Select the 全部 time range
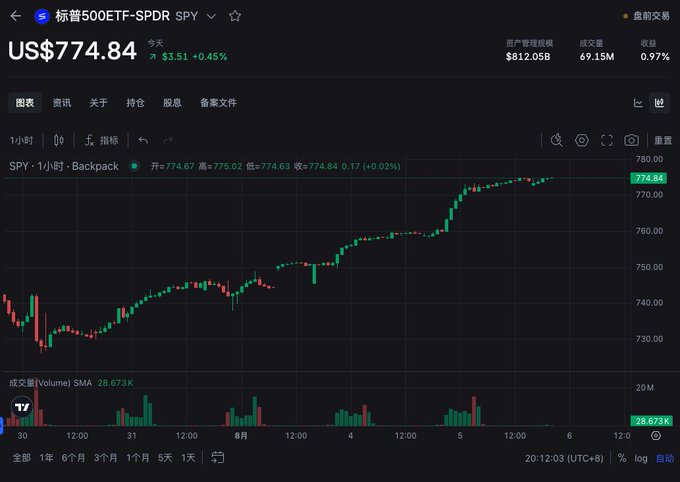The height and width of the screenshot is (482, 680). (22, 458)
